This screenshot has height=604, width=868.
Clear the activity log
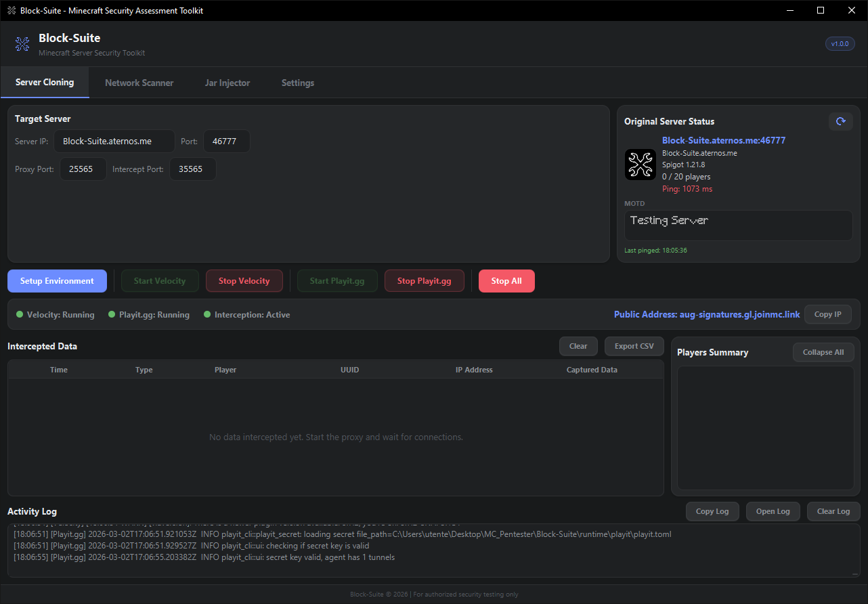coord(833,511)
